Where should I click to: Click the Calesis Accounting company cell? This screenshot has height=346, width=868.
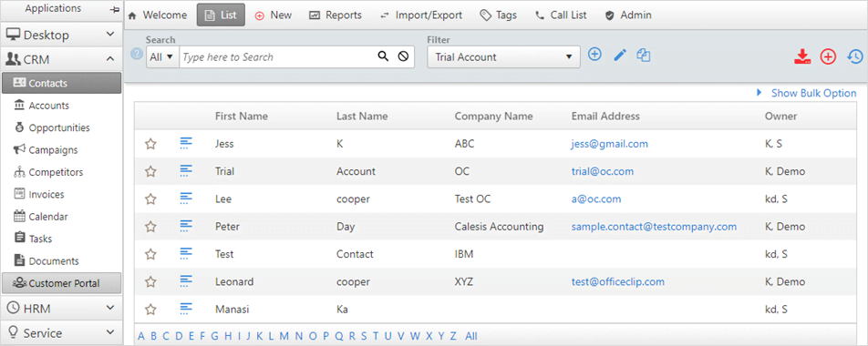click(x=499, y=227)
